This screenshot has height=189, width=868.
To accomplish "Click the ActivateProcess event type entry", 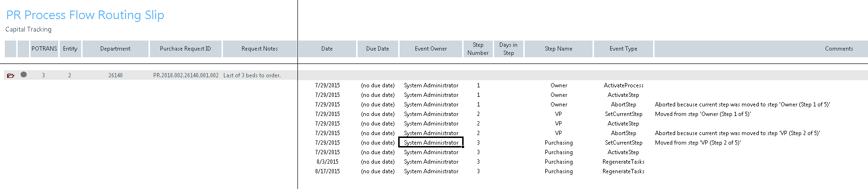I will [624, 85].
